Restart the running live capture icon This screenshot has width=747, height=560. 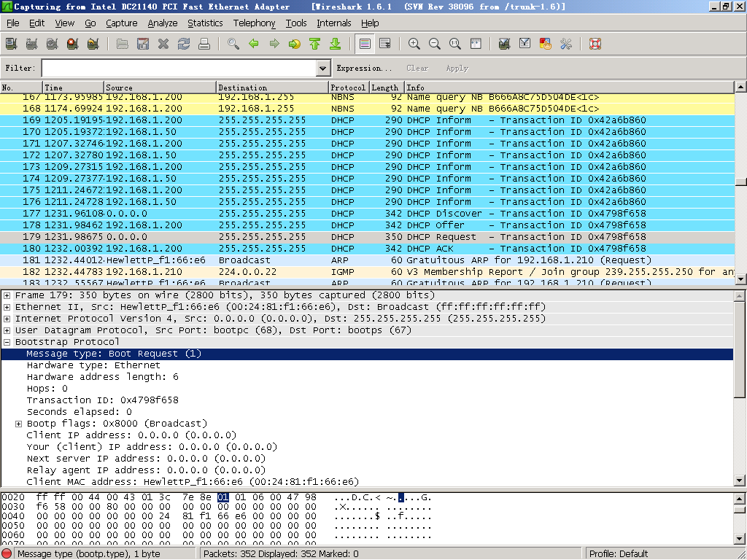point(93,44)
